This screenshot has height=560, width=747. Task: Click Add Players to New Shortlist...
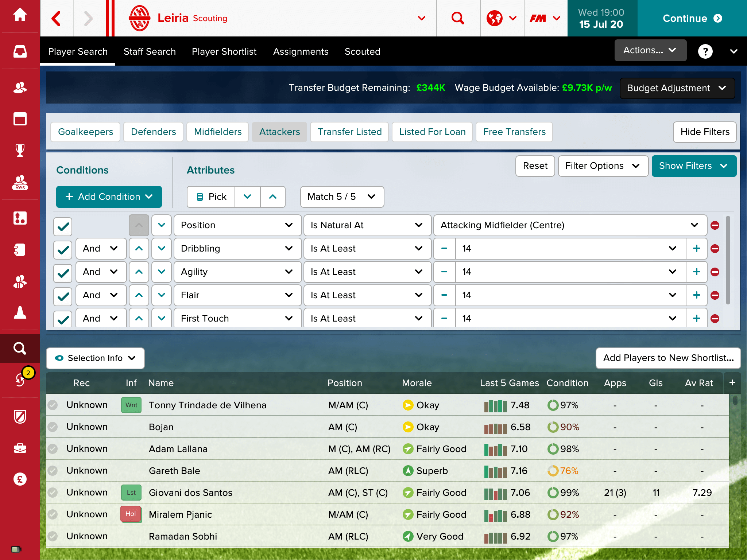coord(668,358)
